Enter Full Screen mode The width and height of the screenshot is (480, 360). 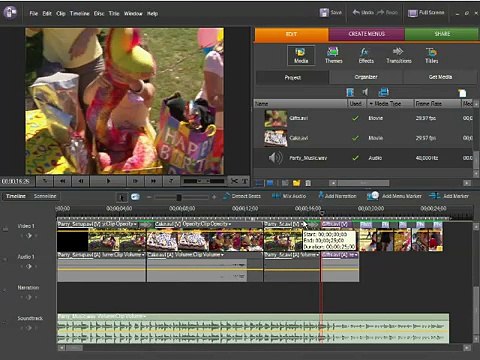pos(426,13)
